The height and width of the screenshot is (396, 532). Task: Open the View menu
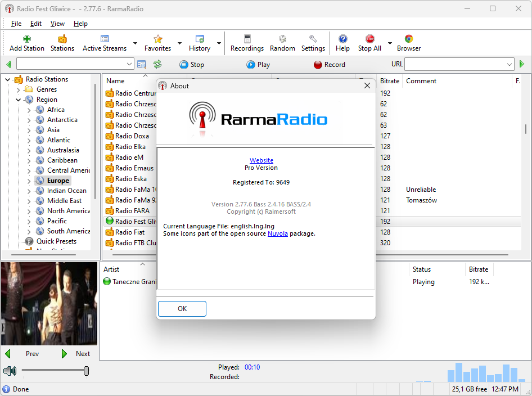[57, 24]
